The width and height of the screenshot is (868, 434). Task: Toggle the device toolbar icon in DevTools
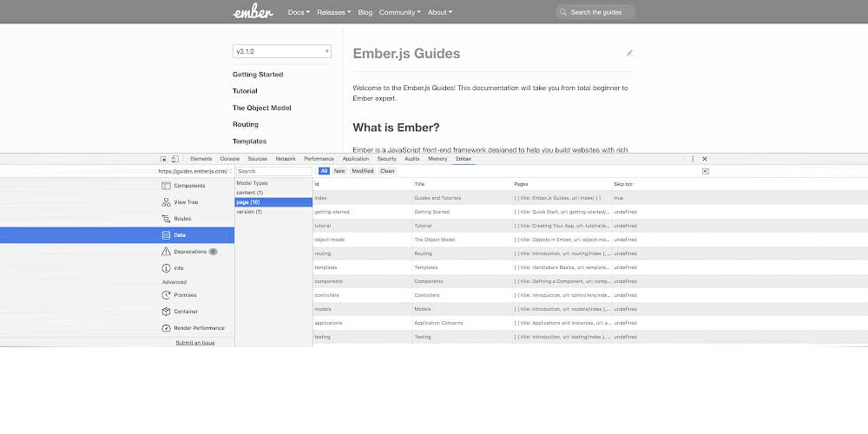175,159
